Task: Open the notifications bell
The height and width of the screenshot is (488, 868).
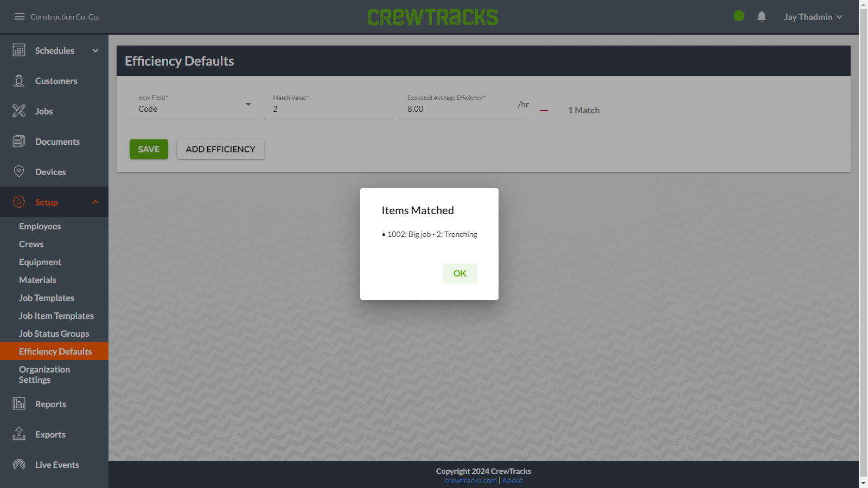Action: (762, 16)
